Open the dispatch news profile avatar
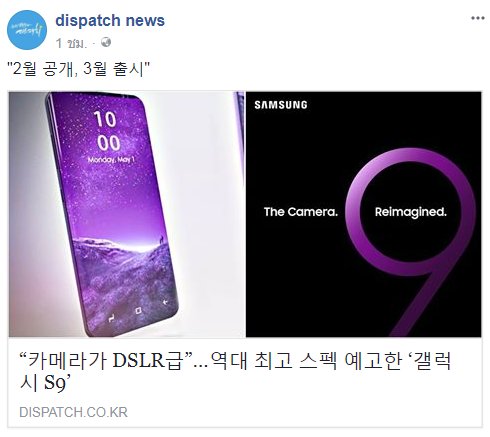490x437 pixels. tap(27, 30)
